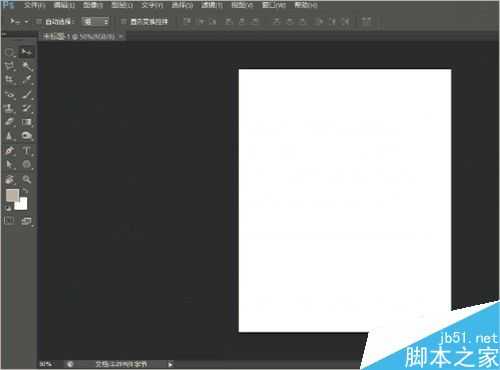Click the foreground color swatch
This screenshot has width=500, height=370.
[x=12, y=195]
